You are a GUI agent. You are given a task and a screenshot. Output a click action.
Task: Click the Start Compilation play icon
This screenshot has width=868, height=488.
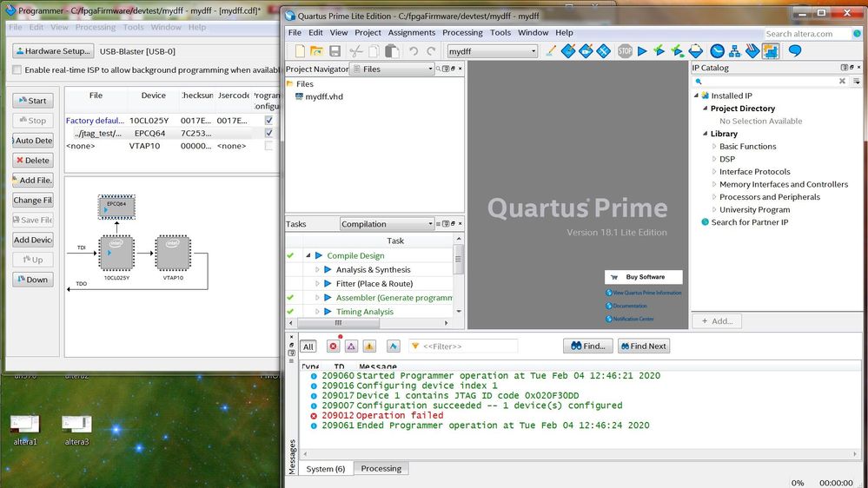pyautogui.click(x=642, y=51)
